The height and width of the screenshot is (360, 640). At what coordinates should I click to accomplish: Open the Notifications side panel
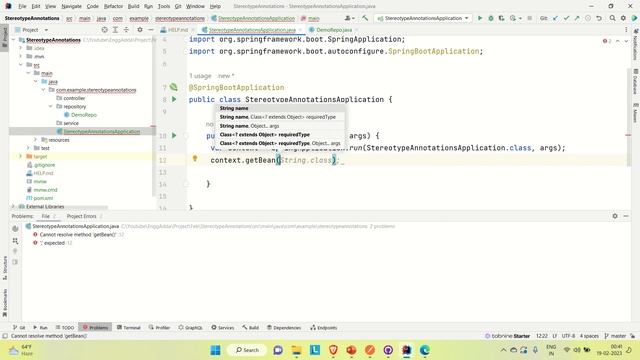[x=635, y=45]
